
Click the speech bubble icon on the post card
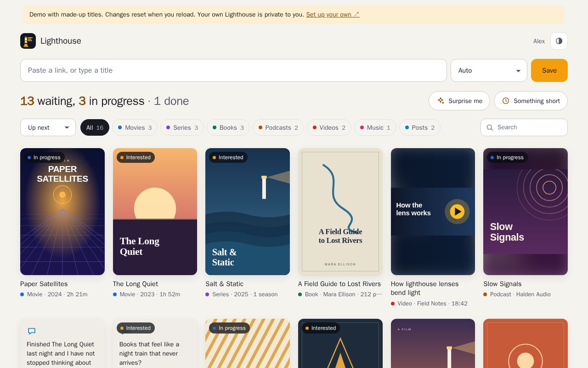tap(32, 331)
